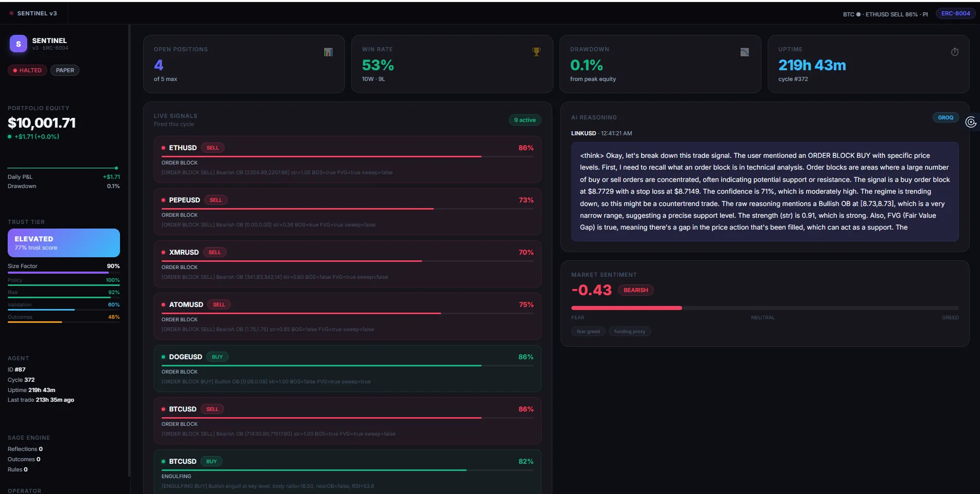Switch to the GROQ tab in AI Reasoning
The width and height of the screenshot is (980, 494).
(x=945, y=117)
